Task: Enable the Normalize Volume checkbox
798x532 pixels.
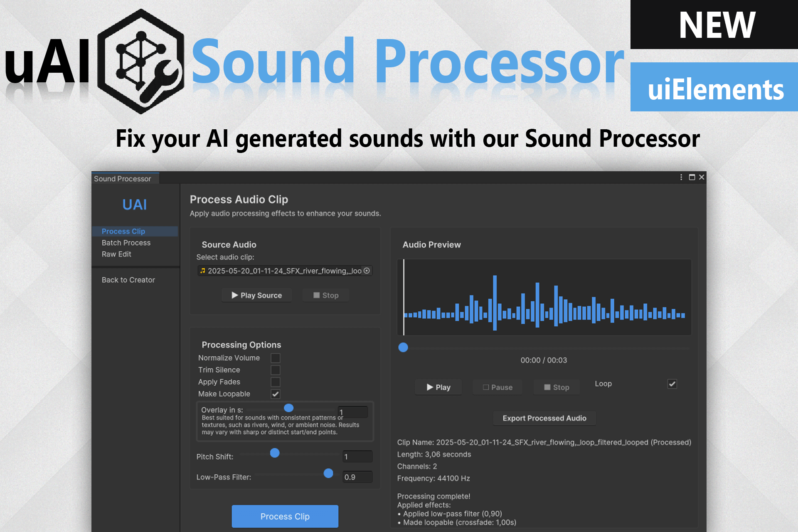Action: (276, 358)
